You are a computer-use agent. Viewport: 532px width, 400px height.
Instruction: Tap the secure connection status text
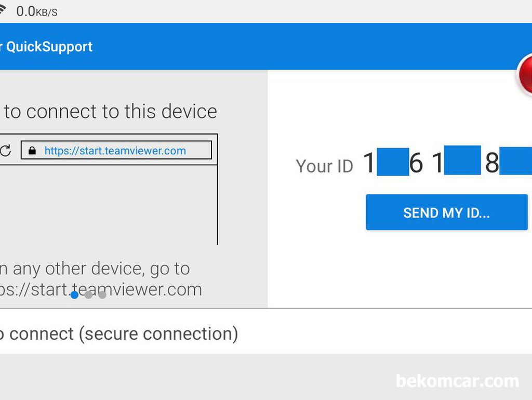coord(119,334)
